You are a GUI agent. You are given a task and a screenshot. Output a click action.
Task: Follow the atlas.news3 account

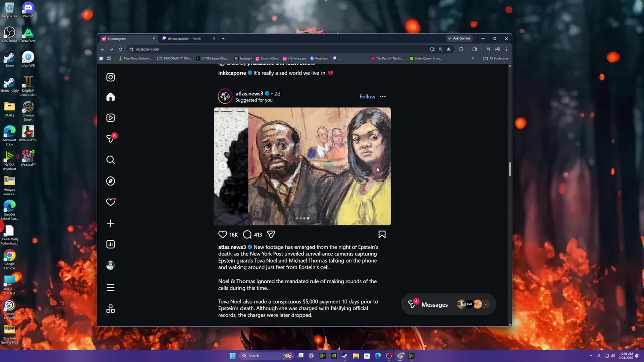click(x=367, y=96)
